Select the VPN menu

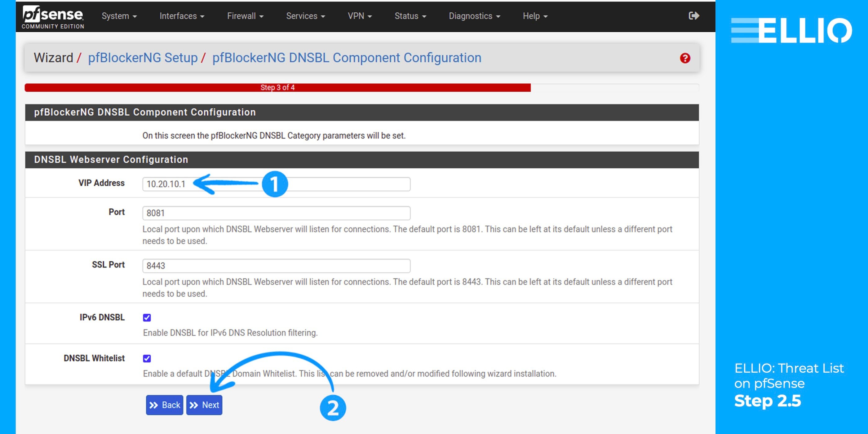(359, 15)
